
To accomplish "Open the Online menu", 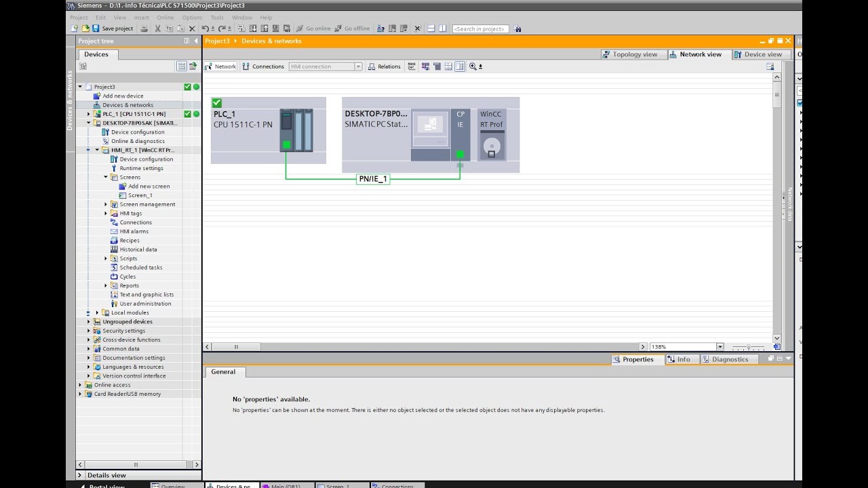I will click(x=165, y=17).
